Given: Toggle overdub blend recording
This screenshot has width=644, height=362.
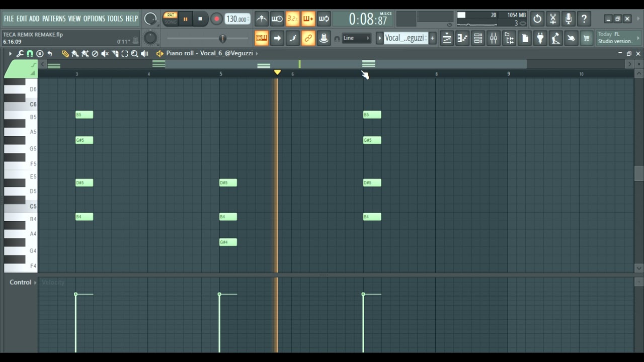Looking at the screenshot, I should click(308, 19).
